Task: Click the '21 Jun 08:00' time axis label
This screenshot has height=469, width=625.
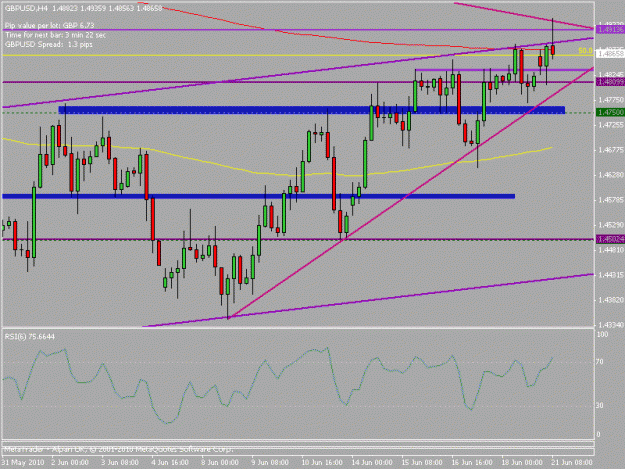Action: click(x=572, y=462)
